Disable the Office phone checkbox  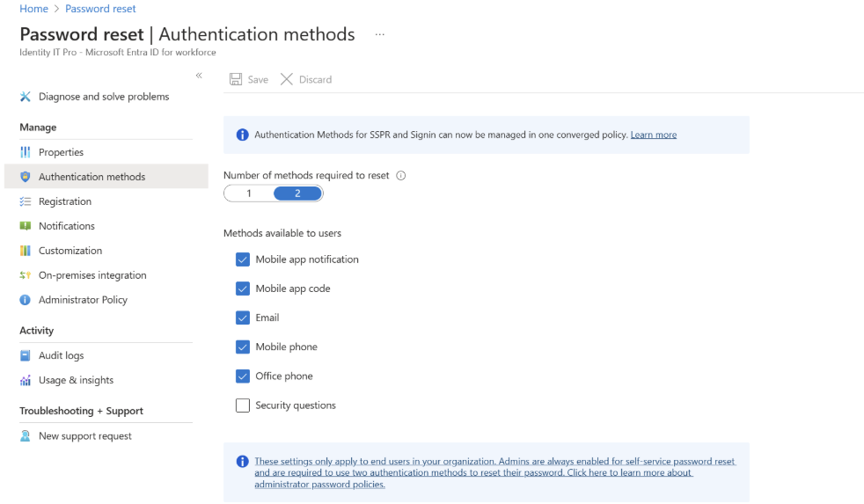point(243,376)
